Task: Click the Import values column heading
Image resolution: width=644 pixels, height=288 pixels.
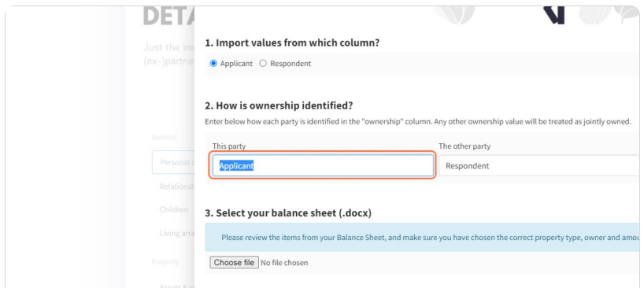Action: coord(292,42)
